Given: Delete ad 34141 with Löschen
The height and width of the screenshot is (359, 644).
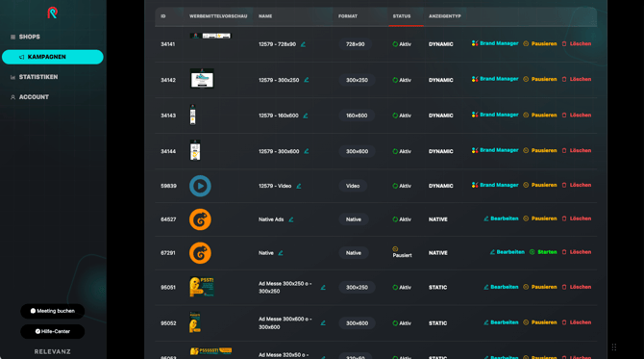Looking at the screenshot, I should pyautogui.click(x=577, y=43).
